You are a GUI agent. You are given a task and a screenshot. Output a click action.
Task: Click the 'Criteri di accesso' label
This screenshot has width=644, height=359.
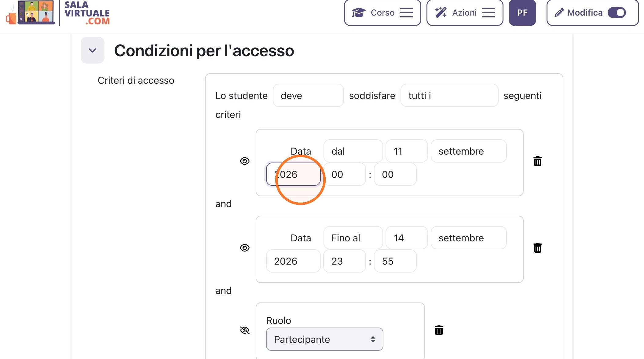tap(136, 80)
